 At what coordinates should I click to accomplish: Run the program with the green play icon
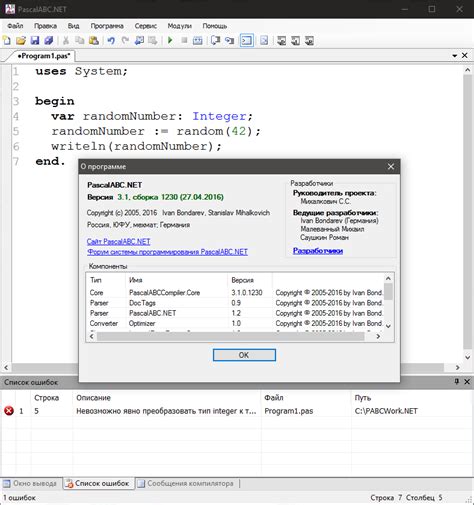coord(170,41)
